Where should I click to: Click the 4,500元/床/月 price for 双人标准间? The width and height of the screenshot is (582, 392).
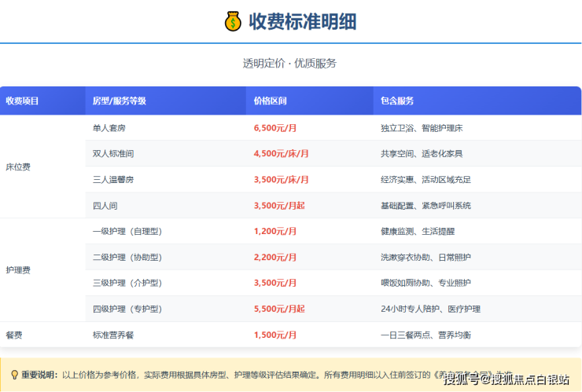coord(281,153)
